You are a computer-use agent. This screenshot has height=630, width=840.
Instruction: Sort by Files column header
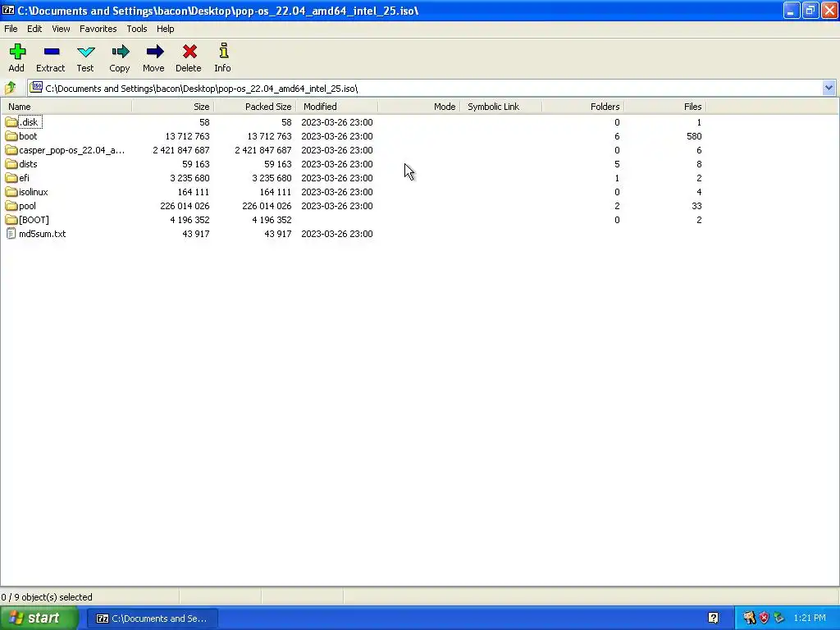coord(664,107)
